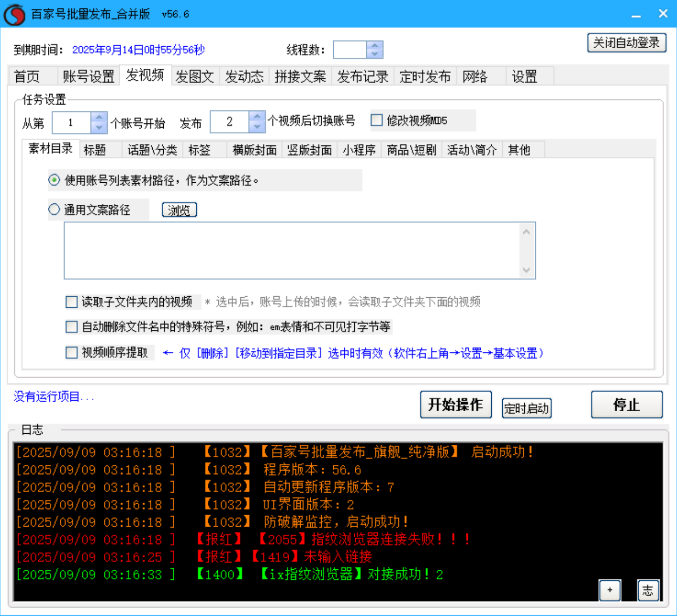Select the 通用文案路径 radio button
This screenshot has height=616, width=677.
54,209
